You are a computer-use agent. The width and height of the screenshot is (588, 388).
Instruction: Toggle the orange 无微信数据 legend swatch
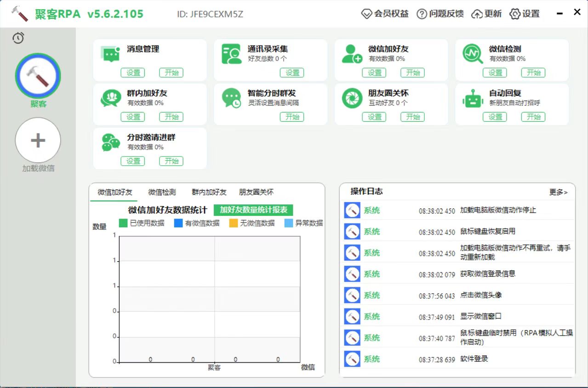(x=233, y=223)
